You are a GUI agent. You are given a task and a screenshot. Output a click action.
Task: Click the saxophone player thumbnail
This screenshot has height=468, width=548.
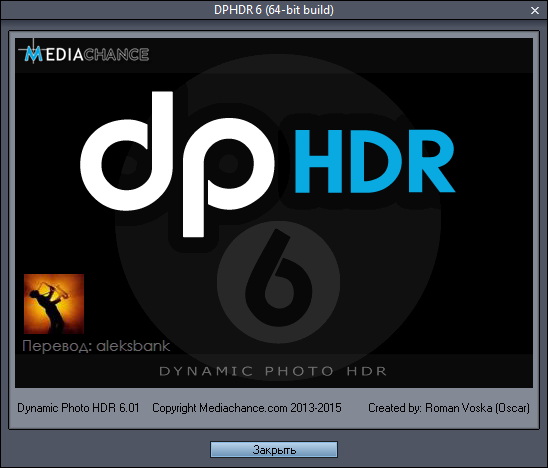click(x=54, y=304)
